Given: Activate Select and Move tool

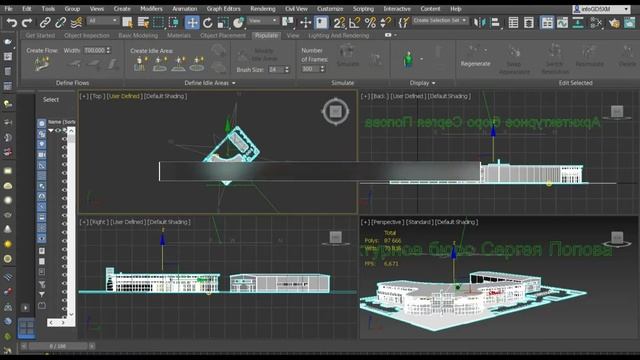Looking at the screenshot, I should pos(192,22).
